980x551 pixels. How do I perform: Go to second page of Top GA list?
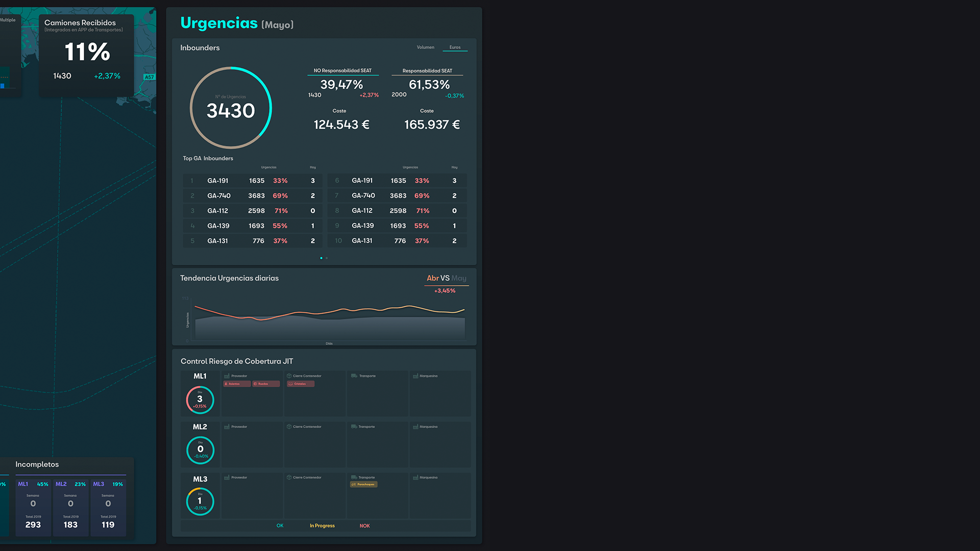[327, 258]
